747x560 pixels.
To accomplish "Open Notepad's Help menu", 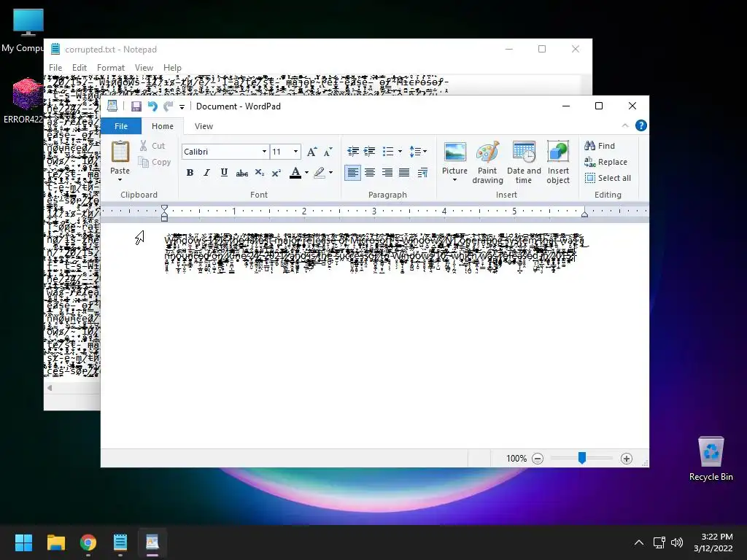I will pos(172,68).
